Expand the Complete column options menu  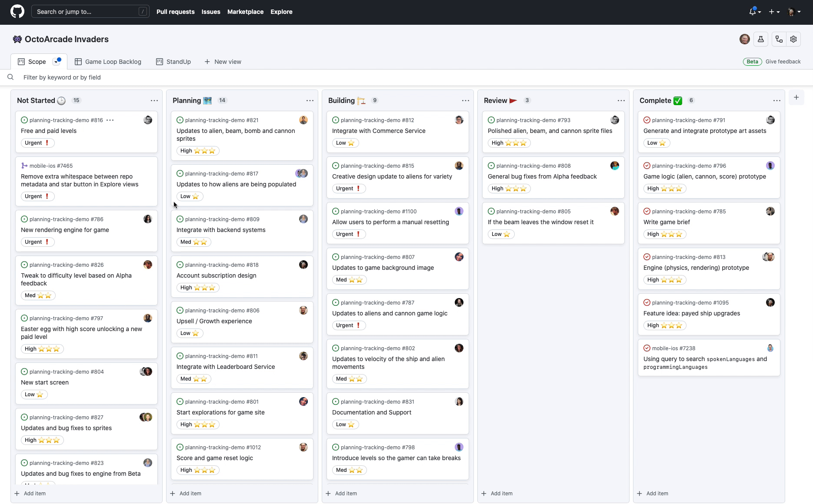coord(776,101)
